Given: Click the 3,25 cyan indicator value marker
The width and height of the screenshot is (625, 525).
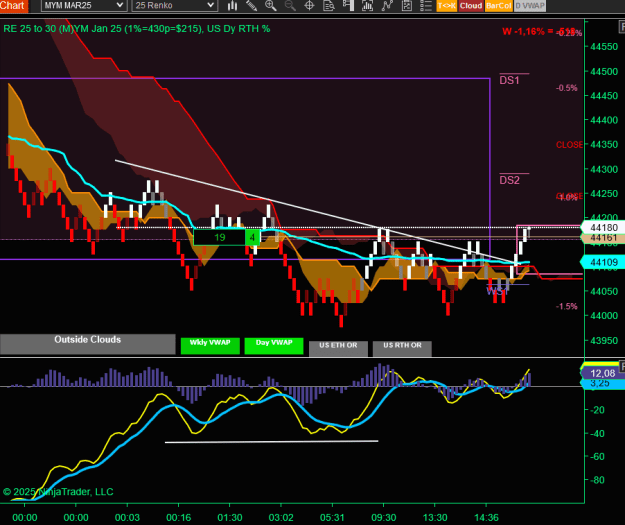Looking at the screenshot, I should click(x=602, y=383).
